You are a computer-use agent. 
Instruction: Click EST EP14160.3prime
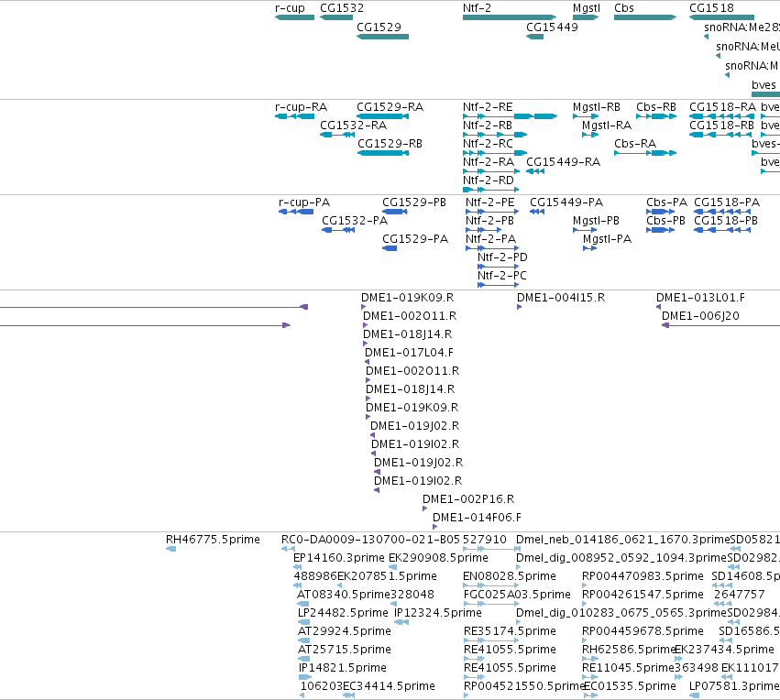click(x=339, y=558)
